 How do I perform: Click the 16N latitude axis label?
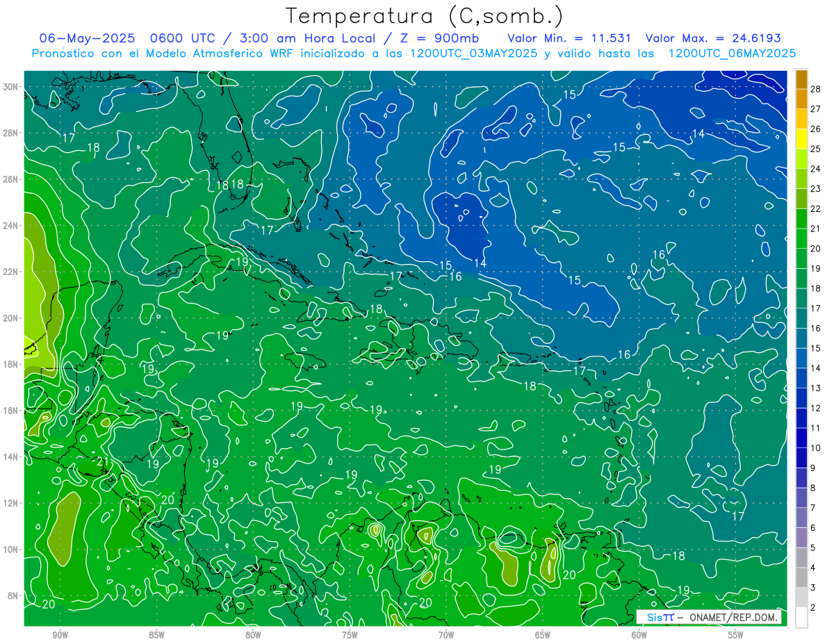coord(12,411)
